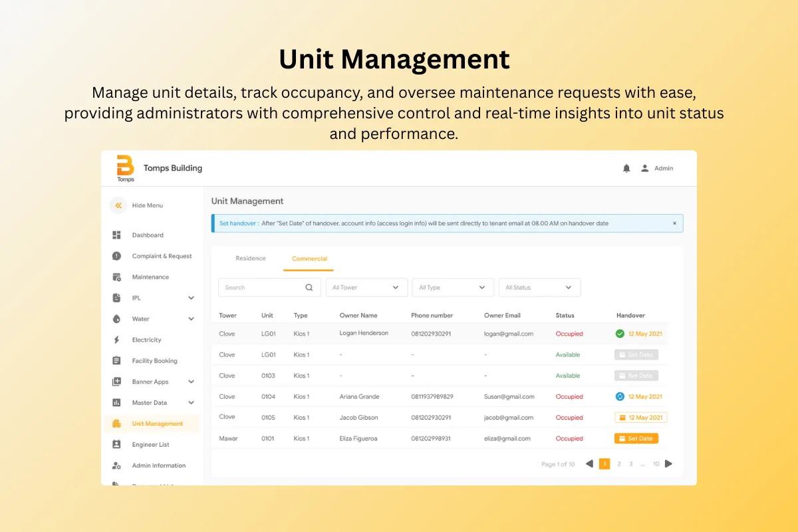Click the Admin user profile icon
The height and width of the screenshot is (532, 798).
[x=644, y=169]
